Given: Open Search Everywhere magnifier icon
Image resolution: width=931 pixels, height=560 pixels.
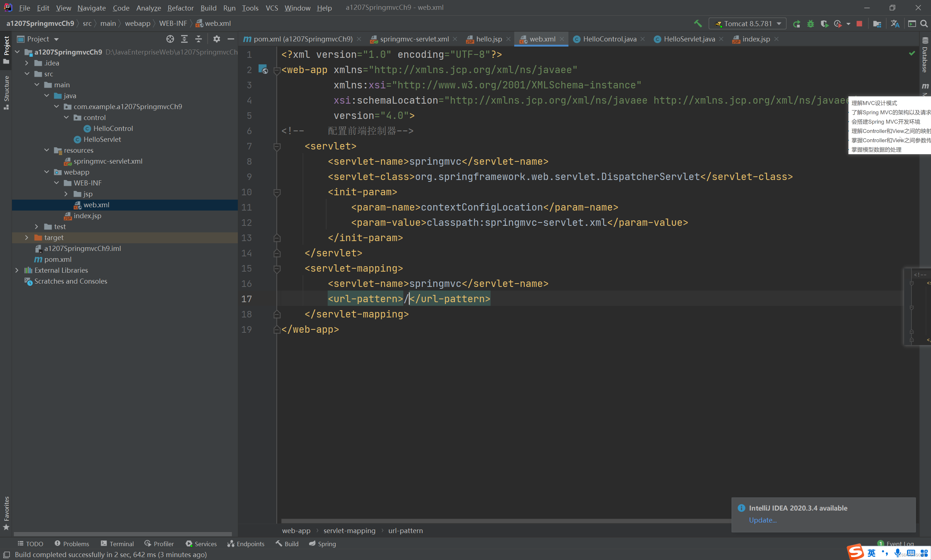Looking at the screenshot, I should coord(924,24).
